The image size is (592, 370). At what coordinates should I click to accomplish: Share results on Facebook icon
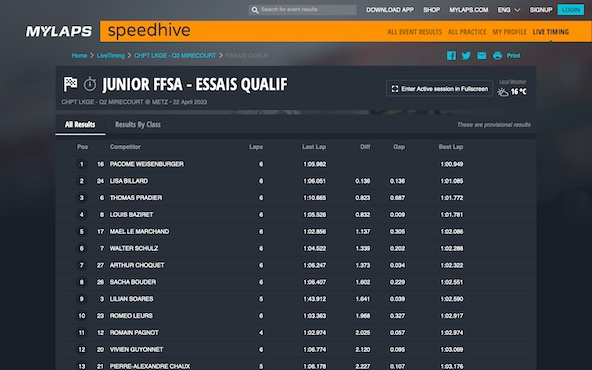451,56
